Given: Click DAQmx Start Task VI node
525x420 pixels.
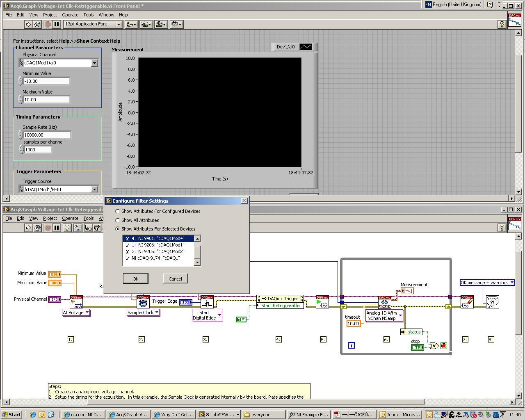Looking at the screenshot, I should pos(322,302).
